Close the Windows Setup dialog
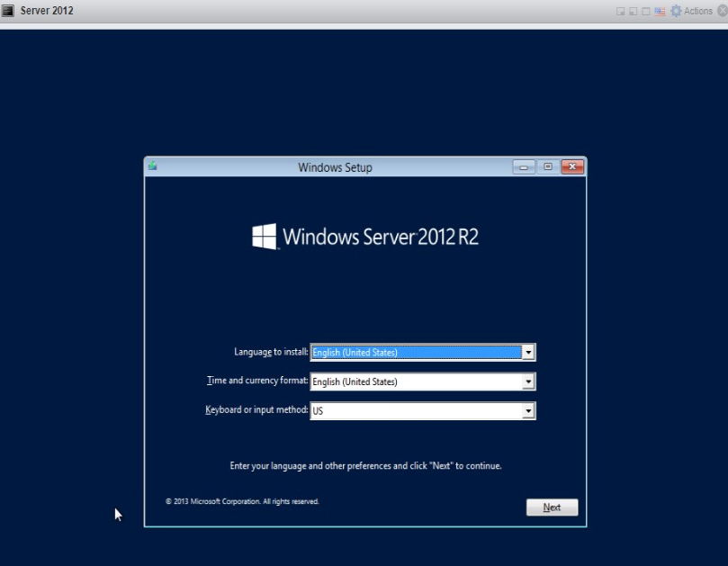The height and width of the screenshot is (566, 728). pyautogui.click(x=572, y=166)
